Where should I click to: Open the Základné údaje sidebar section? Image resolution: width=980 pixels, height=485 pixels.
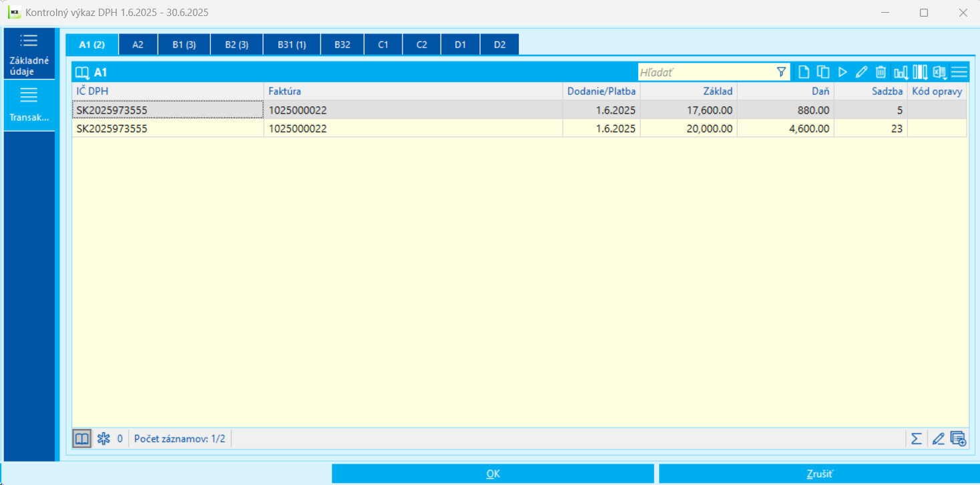tap(29, 53)
